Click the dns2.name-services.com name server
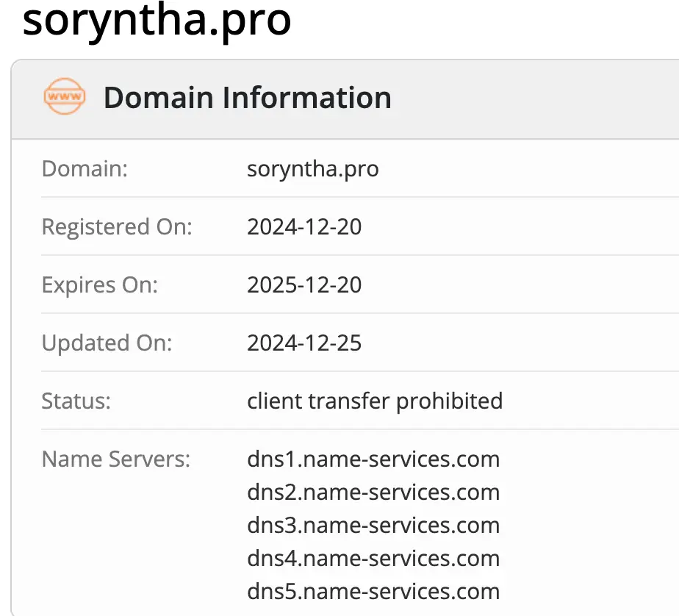Viewport: 679px width, 616px height. (373, 493)
